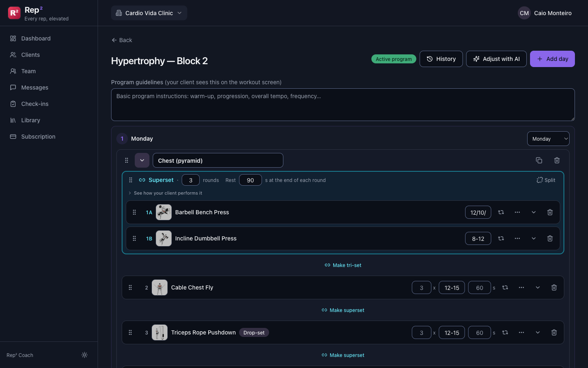Open more options for Triceps Rope Pushdown

521,332
